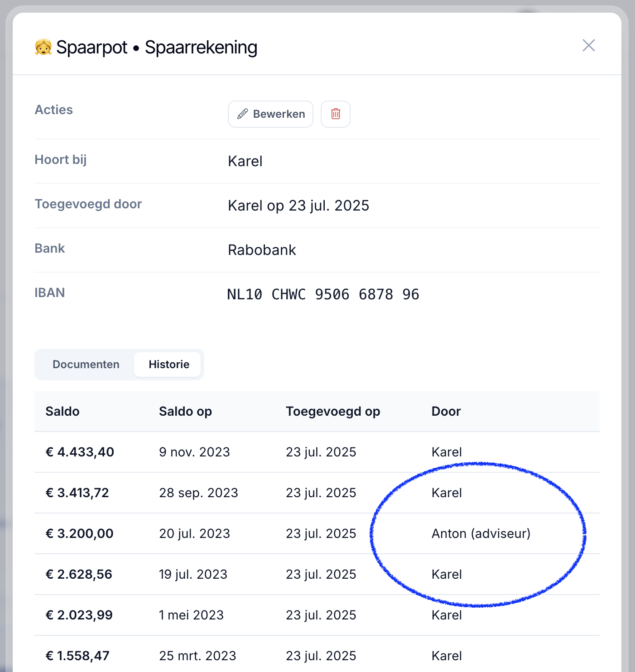Click the Toegevoegd op column header
Image resolution: width=635 pixels, height=672 pixels.
coord(333,411)
